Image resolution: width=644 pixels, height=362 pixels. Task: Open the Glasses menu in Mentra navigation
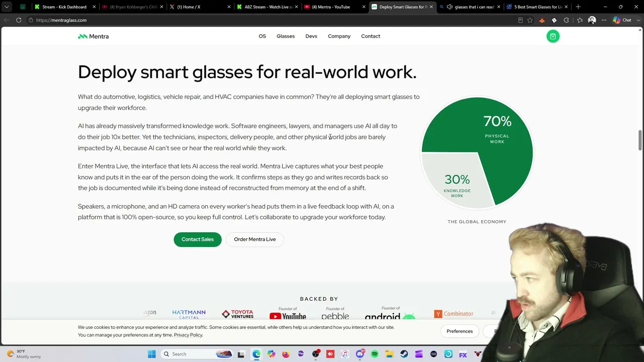[x=285, y=36]
